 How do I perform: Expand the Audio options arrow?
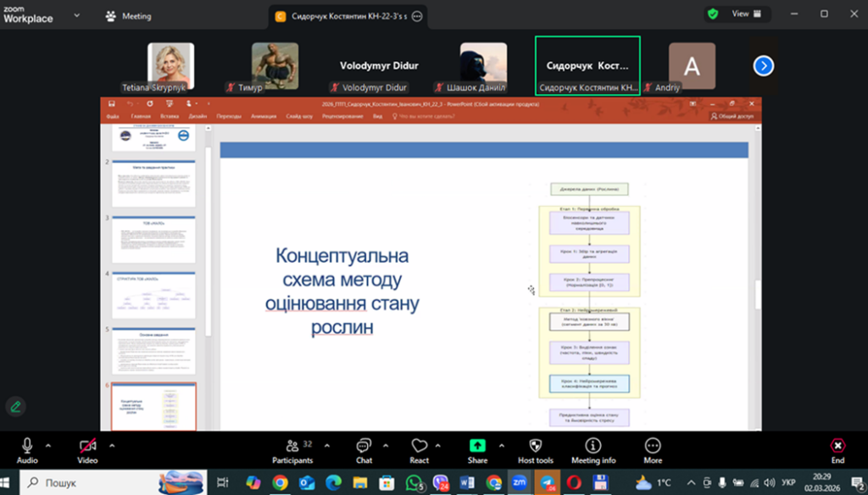[x=47, y=445]
